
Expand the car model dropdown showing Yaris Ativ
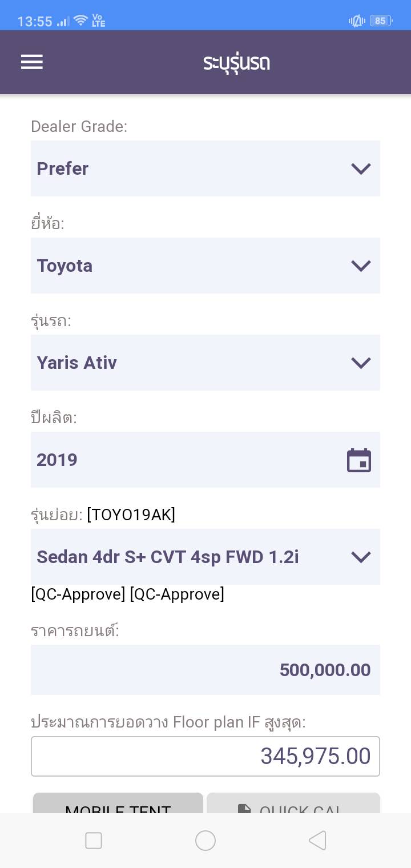(x=205, y=363)
